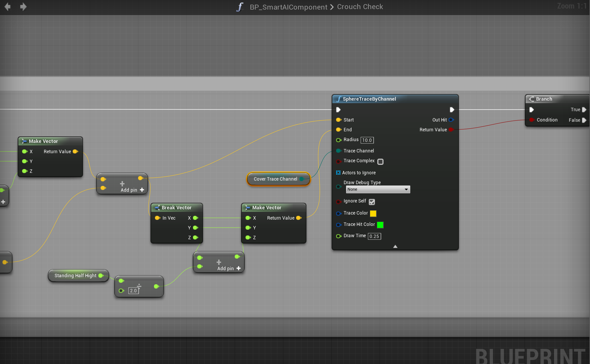Collapse SphereTraceByChannel advanced pins arrow
The image size is (590, 364).
395,247
